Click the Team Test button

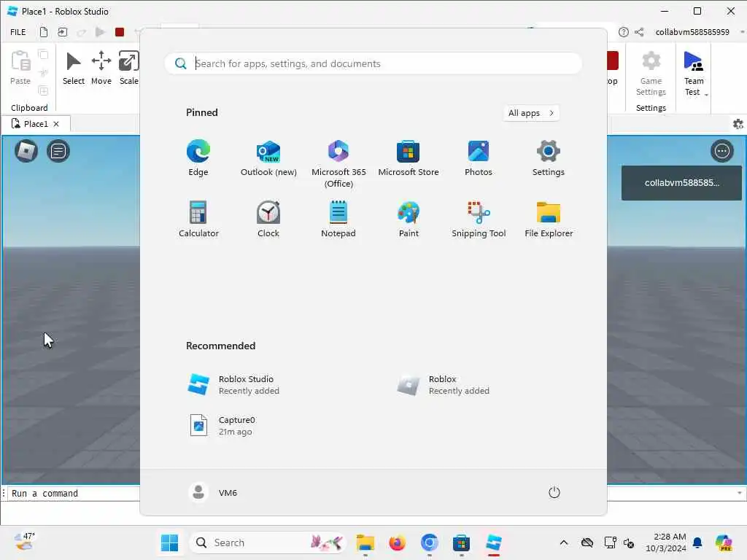(694, 74)
